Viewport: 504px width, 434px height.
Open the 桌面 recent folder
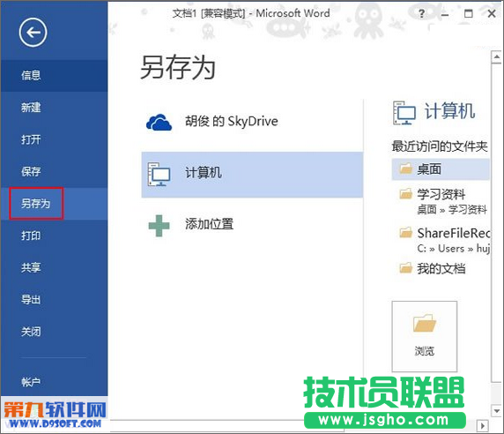tap(441, 169)
